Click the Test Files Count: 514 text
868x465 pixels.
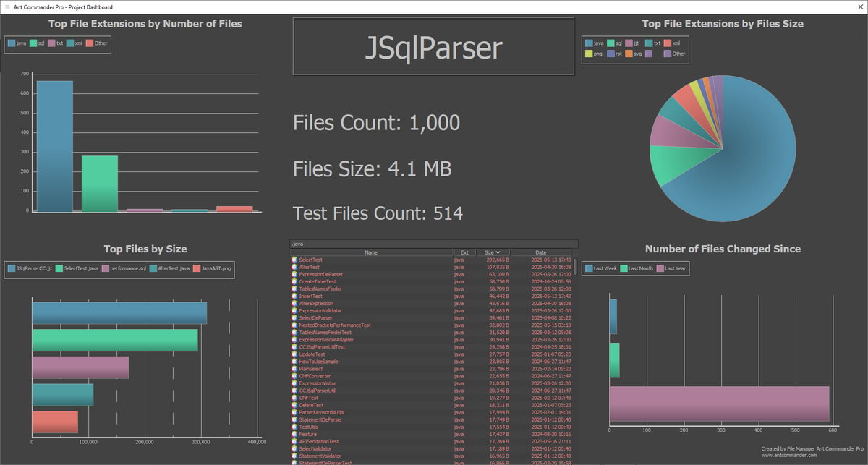point(378,213)
